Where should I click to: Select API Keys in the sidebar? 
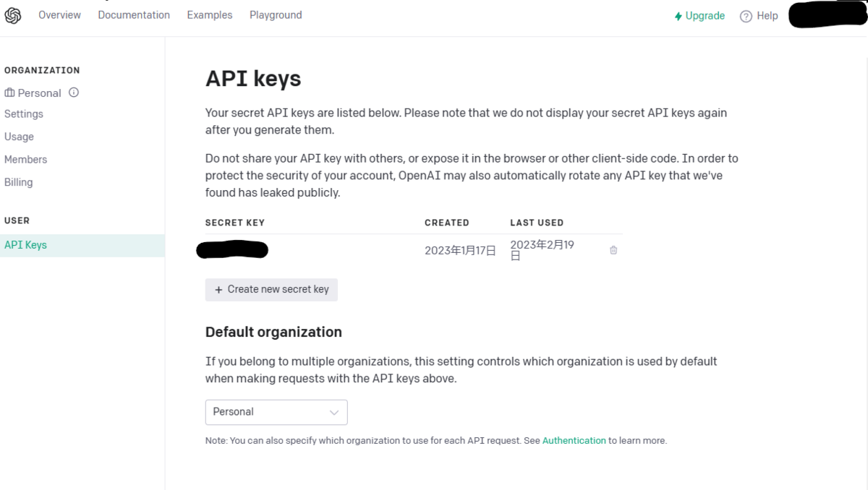25,244
